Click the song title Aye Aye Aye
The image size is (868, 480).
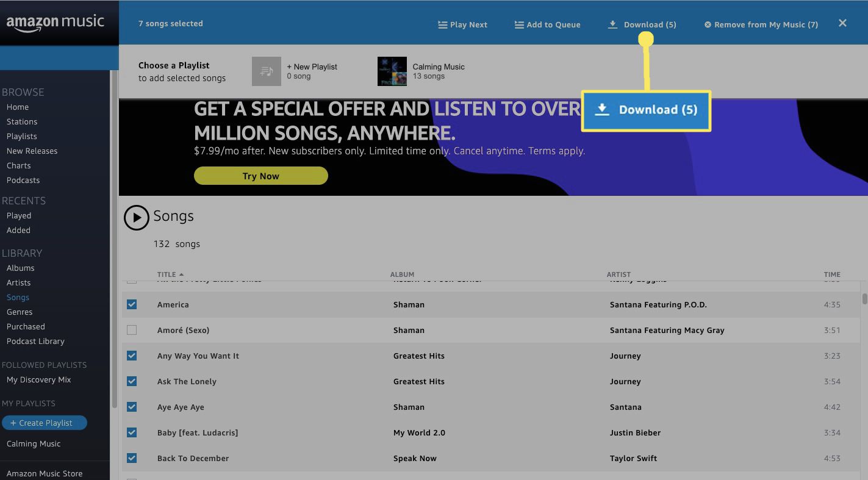click(181, 407)
